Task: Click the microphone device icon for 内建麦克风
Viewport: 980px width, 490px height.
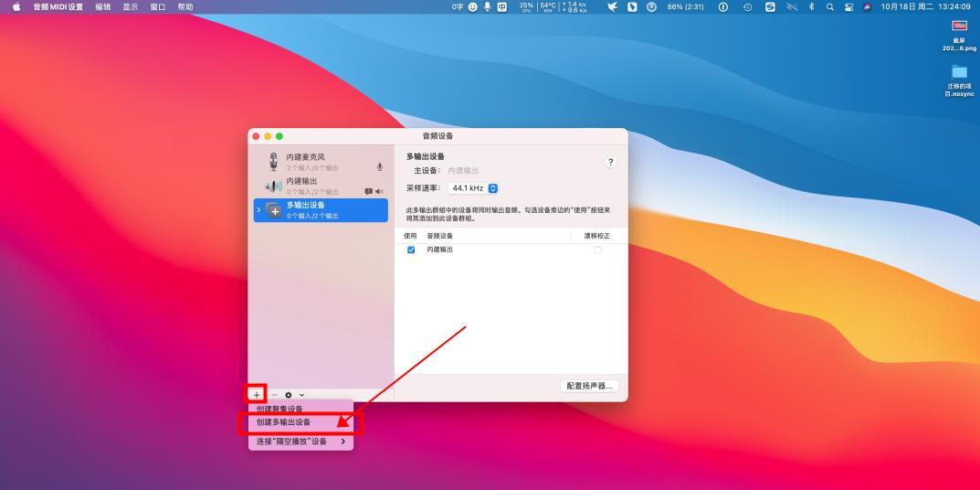Action: click(273, 162)
